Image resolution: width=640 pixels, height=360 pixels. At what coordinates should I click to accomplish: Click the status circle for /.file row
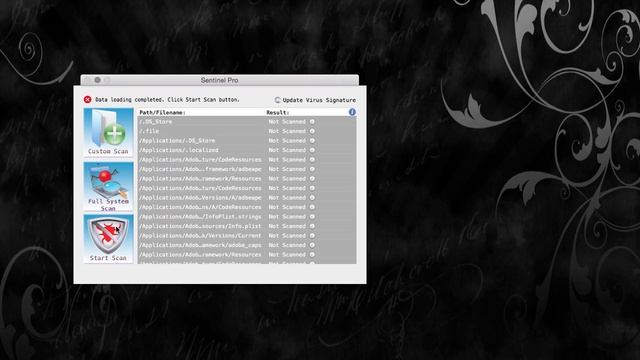(x=312, y=131)
